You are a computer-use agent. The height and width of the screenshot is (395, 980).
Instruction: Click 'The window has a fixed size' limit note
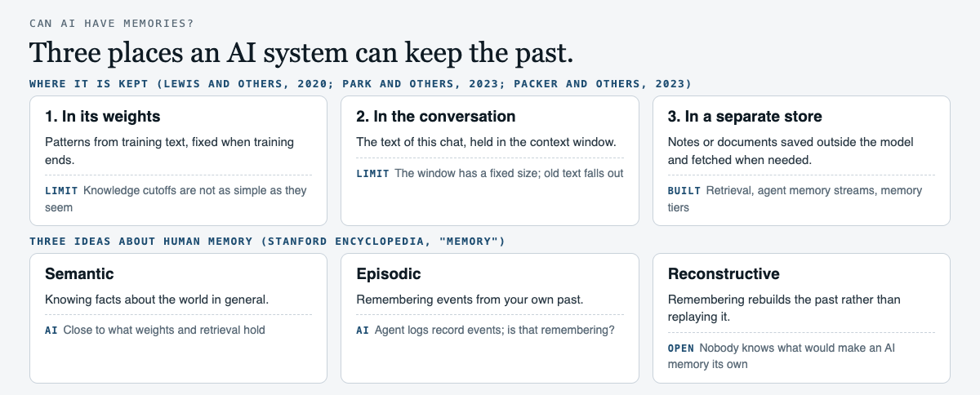490,173
